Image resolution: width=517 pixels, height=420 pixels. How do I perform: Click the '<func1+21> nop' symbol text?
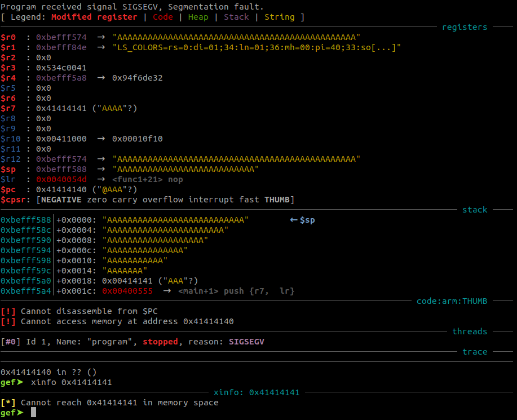(x=147, y=180)
